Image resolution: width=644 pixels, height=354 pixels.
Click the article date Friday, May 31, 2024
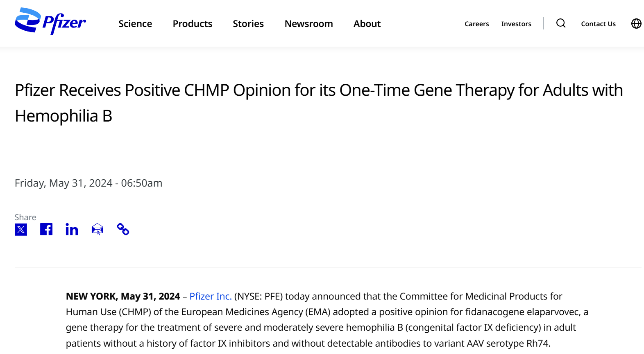click(x=63, y=183)
